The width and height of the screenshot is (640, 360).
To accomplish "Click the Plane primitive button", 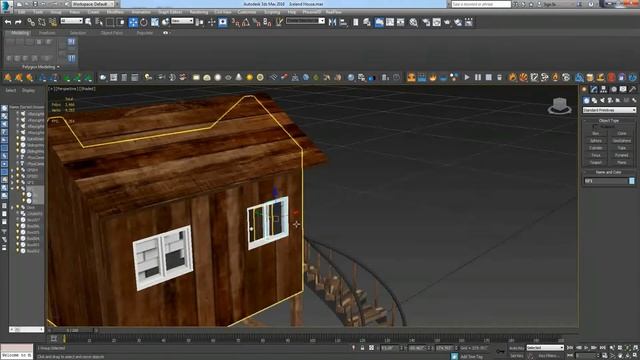I will tap(621, 163).
